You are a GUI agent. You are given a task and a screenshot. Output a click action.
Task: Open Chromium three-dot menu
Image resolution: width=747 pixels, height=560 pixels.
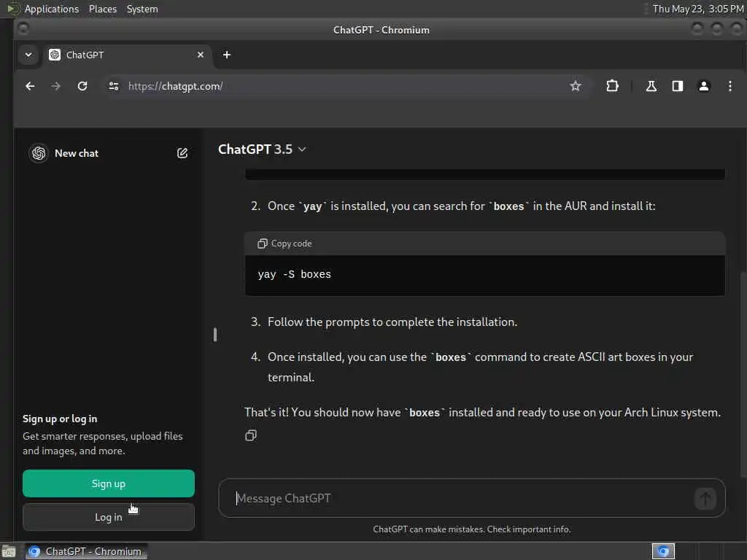click(x=729, y=86)
